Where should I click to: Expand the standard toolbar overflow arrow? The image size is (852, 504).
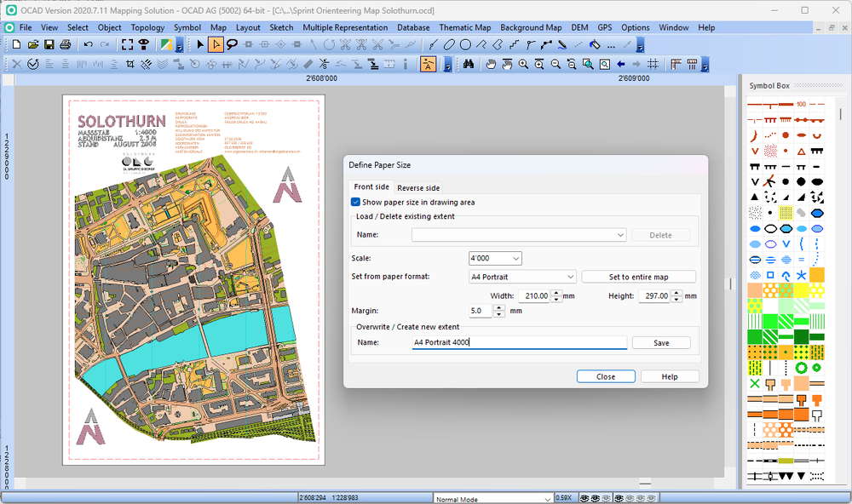pos(179,45)
